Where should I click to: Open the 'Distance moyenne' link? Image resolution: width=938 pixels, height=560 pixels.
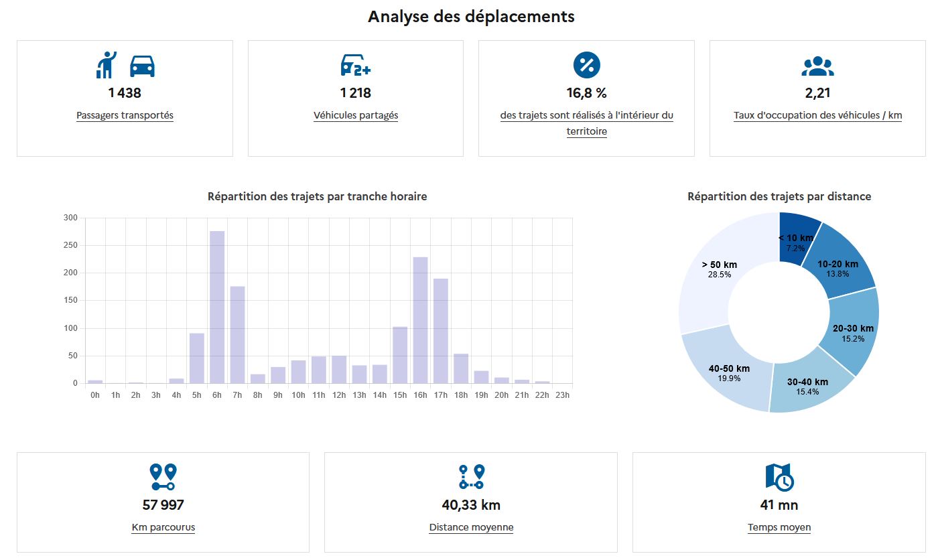tap(471, 527)
